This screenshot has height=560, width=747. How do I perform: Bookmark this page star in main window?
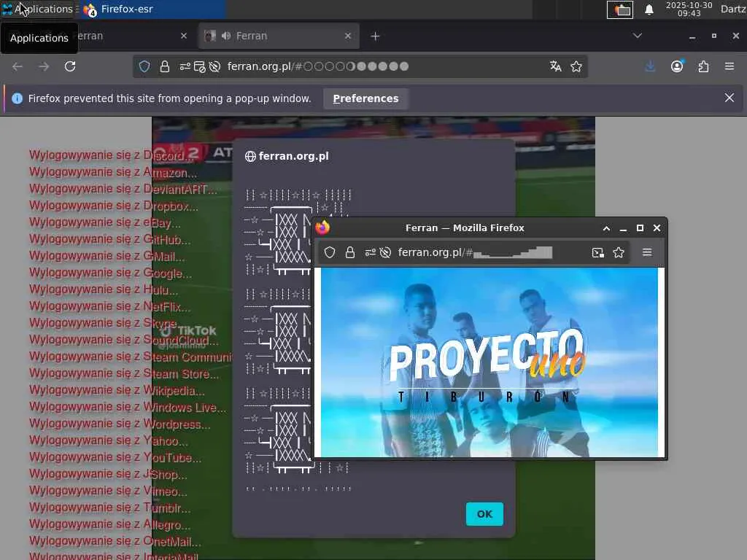(x=576, y=66)
